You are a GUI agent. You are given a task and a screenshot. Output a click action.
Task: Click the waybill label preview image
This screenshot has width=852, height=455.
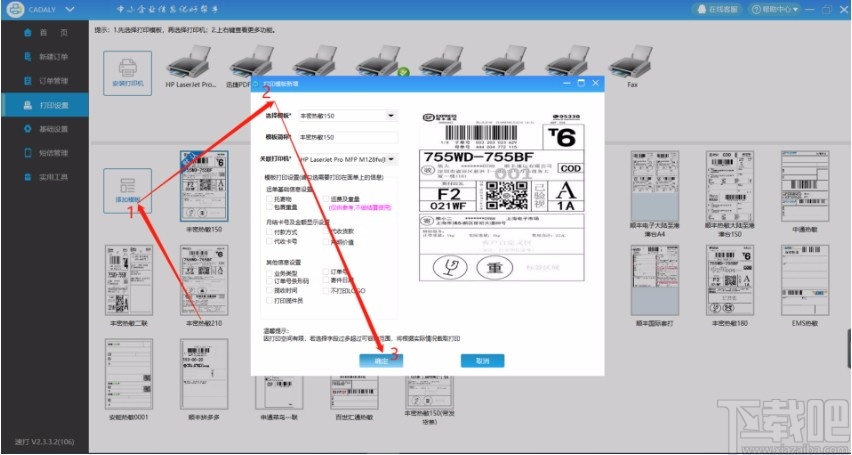tap(502, 196)
